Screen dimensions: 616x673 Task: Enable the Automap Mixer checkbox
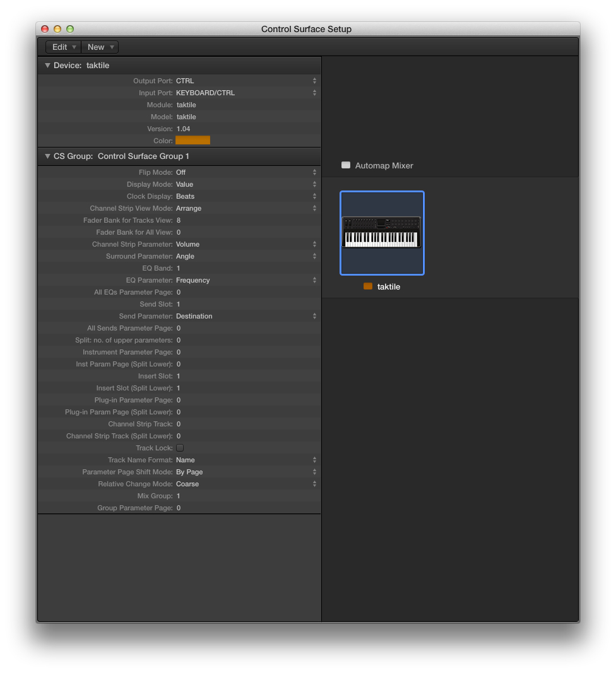346,165
